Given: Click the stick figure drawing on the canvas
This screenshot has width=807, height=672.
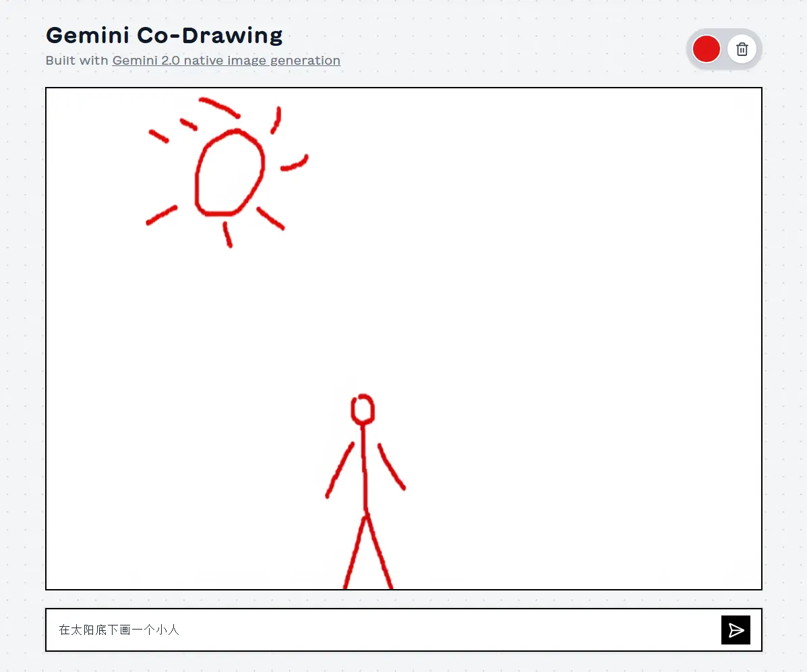Looking at the screenshot, I should (364, 485).
